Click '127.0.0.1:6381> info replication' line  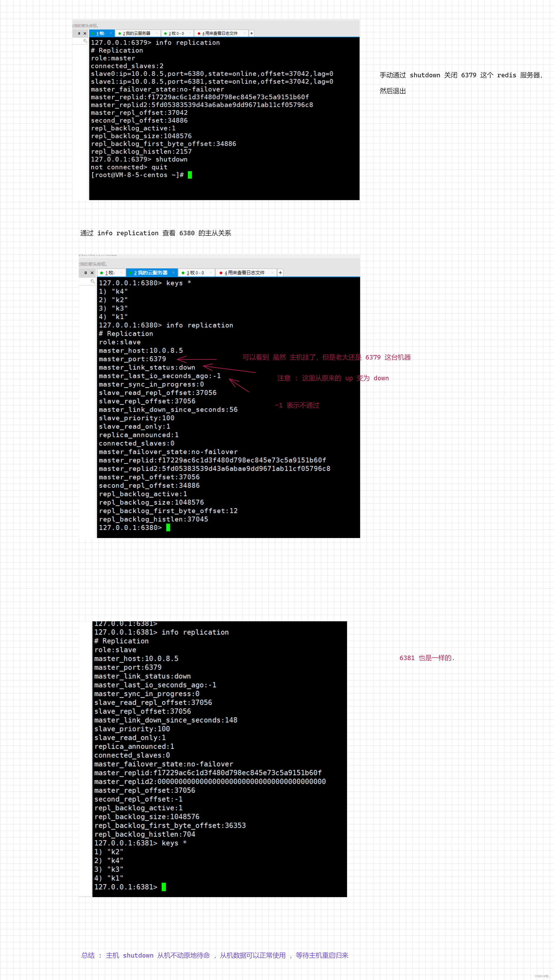[x=161, y=632]
